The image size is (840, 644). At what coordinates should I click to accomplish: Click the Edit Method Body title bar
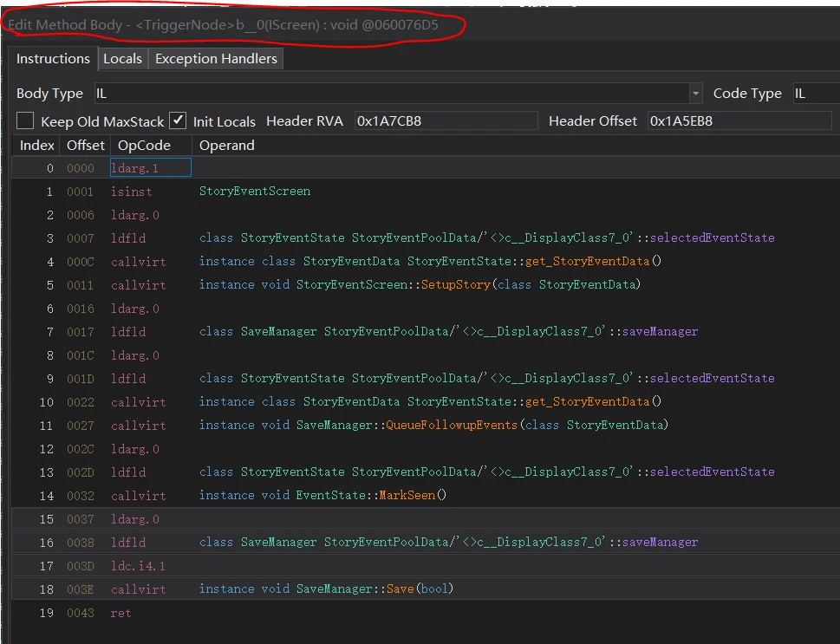pyautogui.click(x=224, y=25)
